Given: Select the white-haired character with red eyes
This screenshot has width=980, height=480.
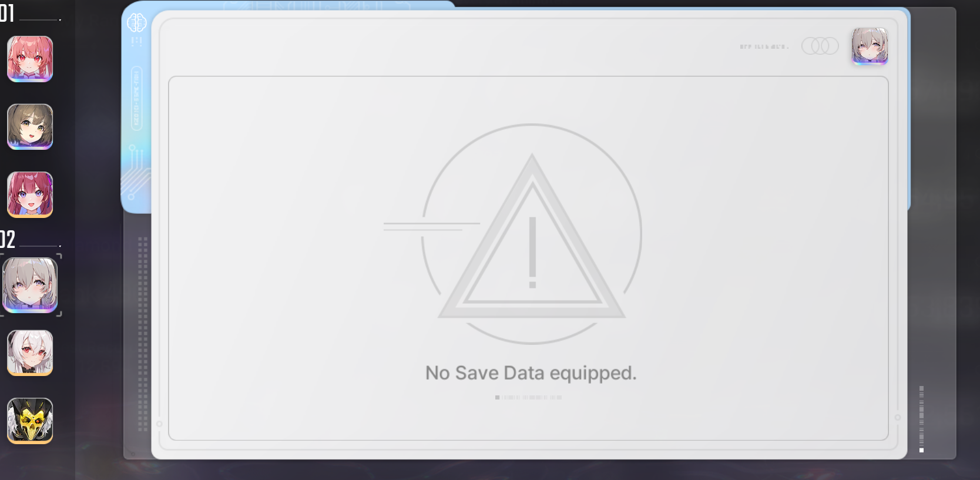Looking at the screenshot, I should point(30,353).
